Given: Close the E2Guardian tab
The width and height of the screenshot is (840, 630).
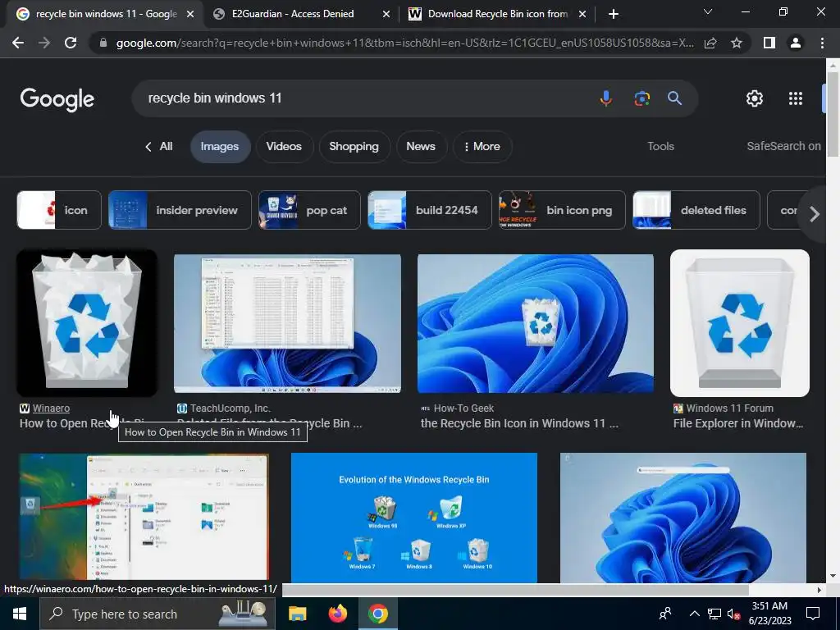Looking at the screenshot, I should point(386,15).
